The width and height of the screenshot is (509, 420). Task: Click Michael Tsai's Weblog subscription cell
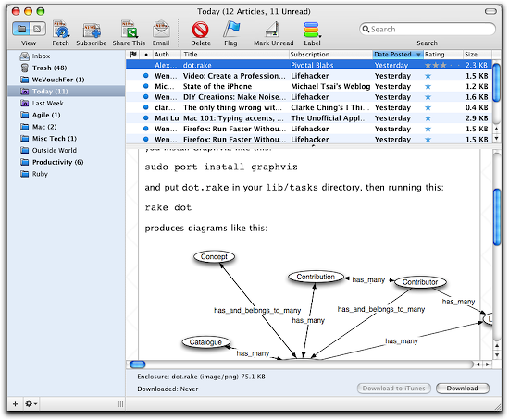[330, 86]
